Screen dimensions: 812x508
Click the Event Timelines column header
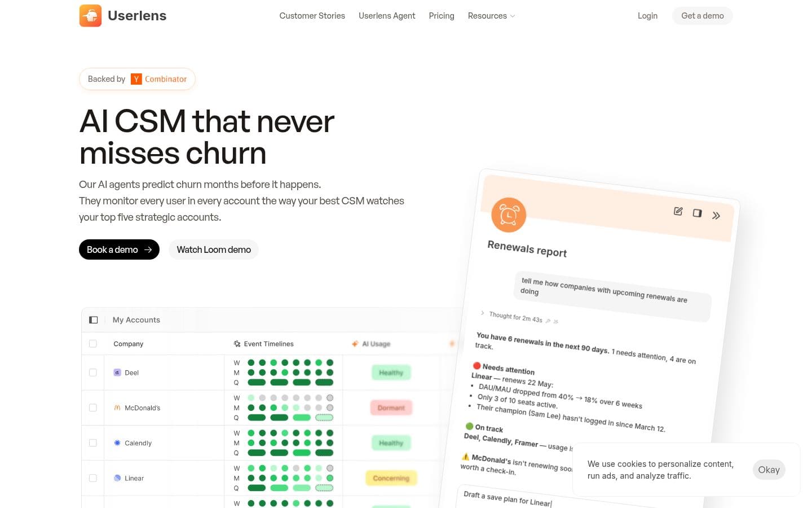(268, 344)
